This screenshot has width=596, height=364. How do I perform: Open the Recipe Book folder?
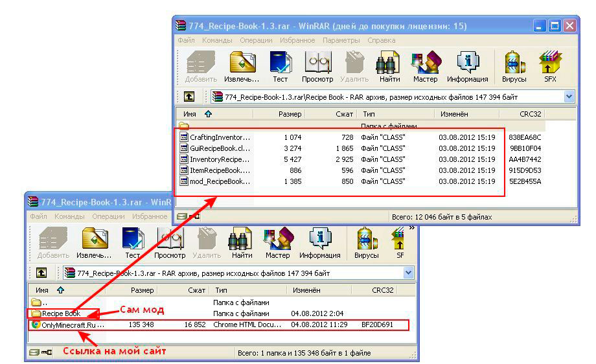point(61,313)
